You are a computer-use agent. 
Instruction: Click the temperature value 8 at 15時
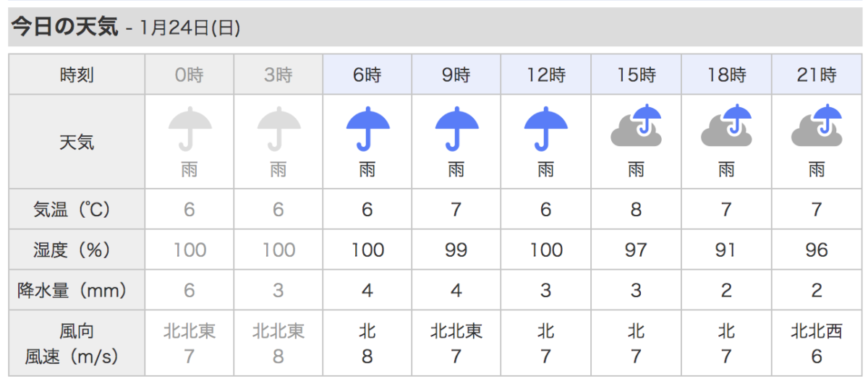(636, 210)
